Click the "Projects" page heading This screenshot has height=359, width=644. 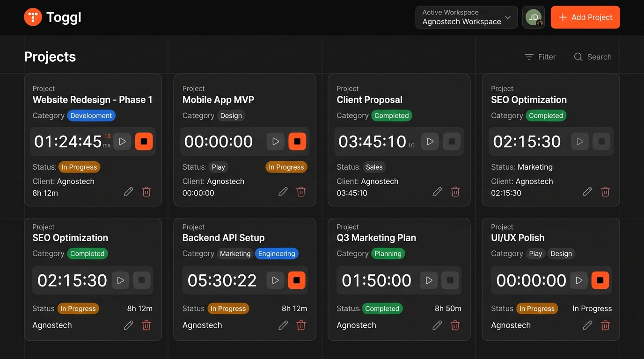click(50, 57)
